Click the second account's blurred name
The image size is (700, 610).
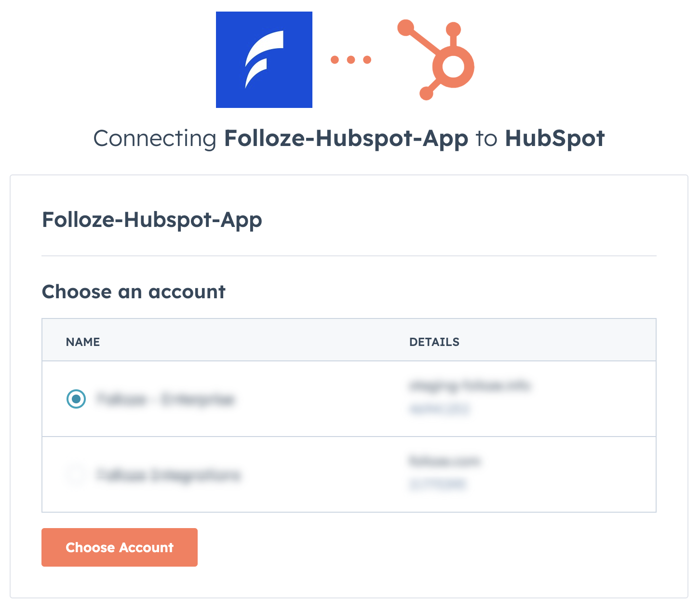(168, 475)
